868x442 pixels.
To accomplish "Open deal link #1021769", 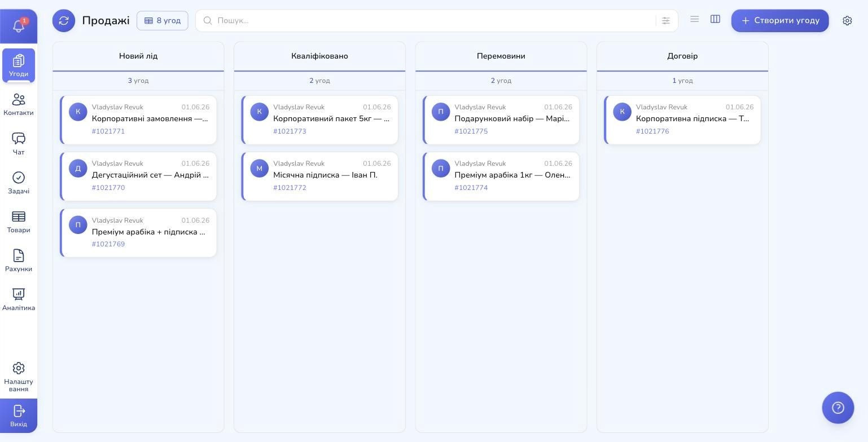I will [108, 244].
